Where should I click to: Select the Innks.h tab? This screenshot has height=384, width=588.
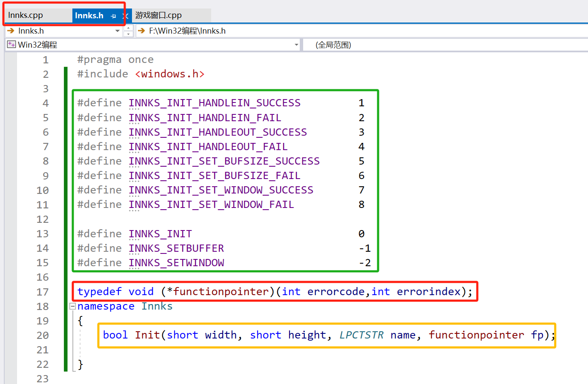[x=89, y=15]
